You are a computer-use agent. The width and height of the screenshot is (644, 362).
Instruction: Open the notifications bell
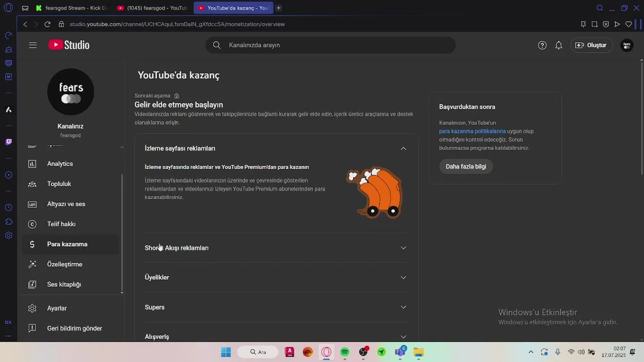tap(558, 45)
